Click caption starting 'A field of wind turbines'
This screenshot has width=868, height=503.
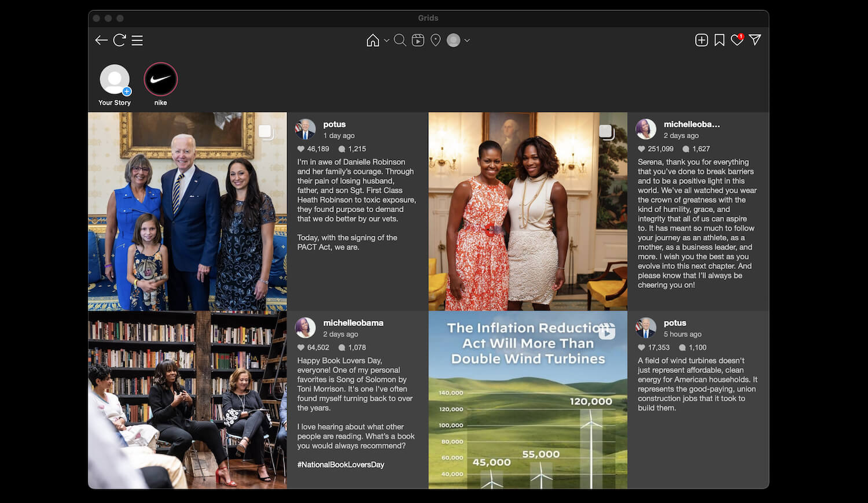click(697, 384)
